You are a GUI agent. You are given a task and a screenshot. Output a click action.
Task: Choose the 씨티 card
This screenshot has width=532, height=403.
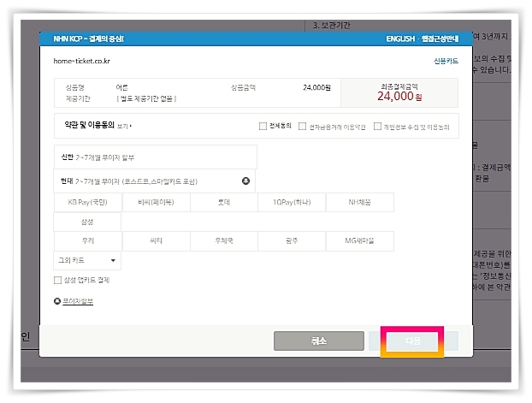tap(156, 241)
